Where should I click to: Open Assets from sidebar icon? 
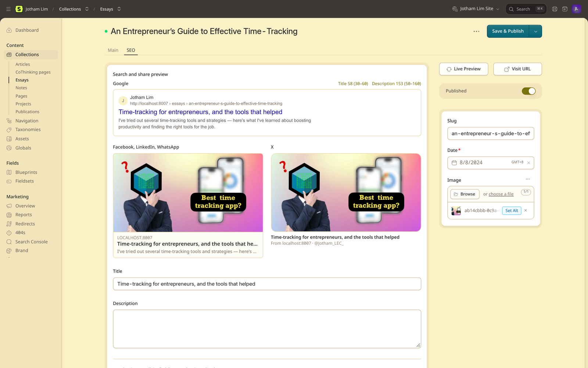[9, 139]
